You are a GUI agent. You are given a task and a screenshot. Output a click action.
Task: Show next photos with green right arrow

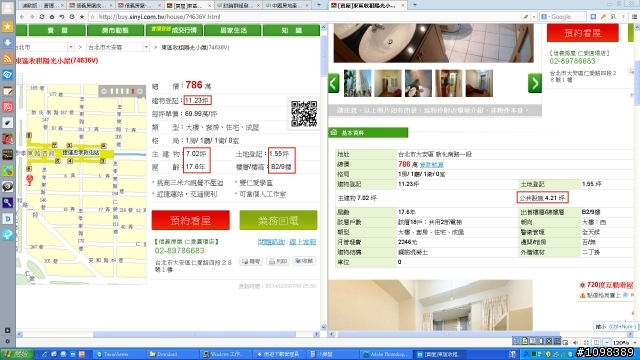(x=534, y=83)
